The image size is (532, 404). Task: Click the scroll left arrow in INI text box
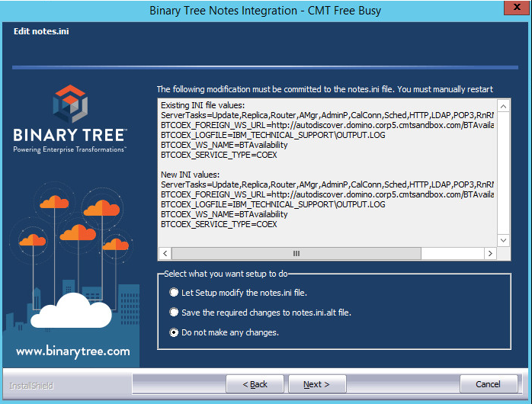tap(165, 253)
